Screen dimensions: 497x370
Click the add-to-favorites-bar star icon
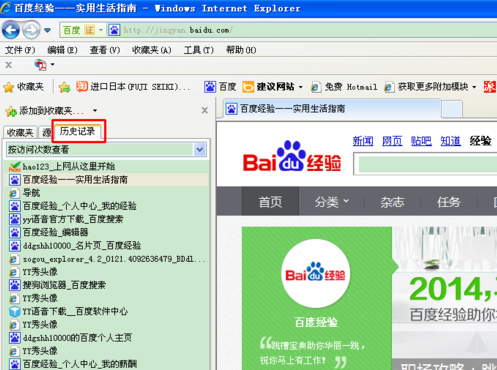tap(64, 87)
